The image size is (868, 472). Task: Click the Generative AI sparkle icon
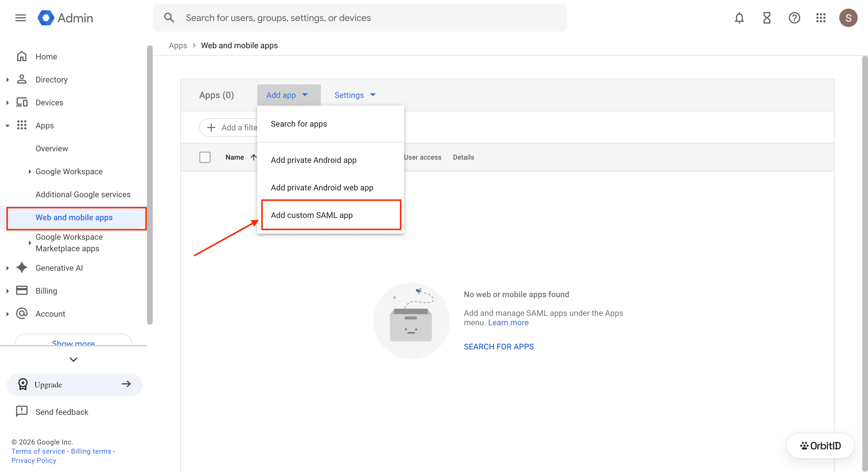point(22,268)
